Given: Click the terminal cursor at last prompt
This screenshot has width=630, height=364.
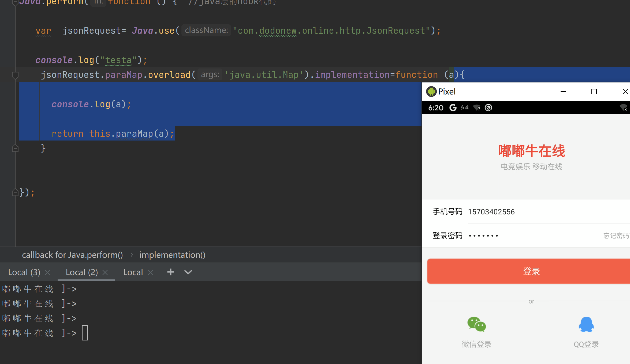Looking at the screenshot, I should [85, 333].
